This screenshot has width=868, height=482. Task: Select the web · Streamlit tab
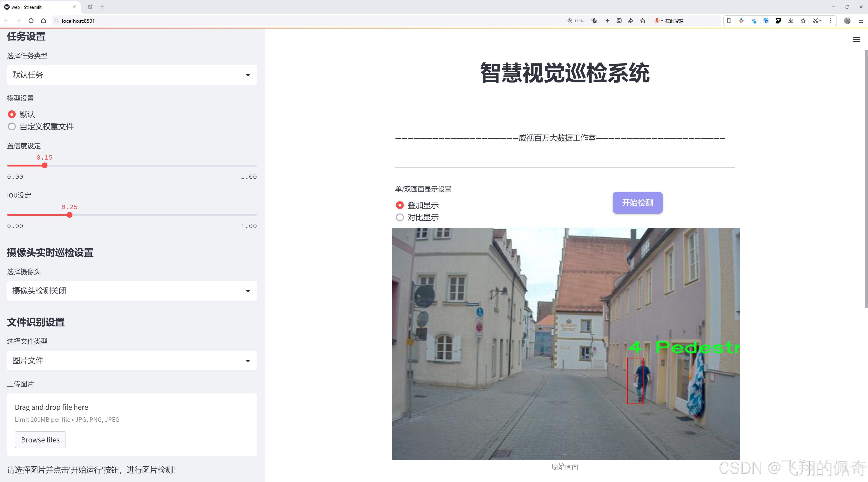(x=40, y=7)
